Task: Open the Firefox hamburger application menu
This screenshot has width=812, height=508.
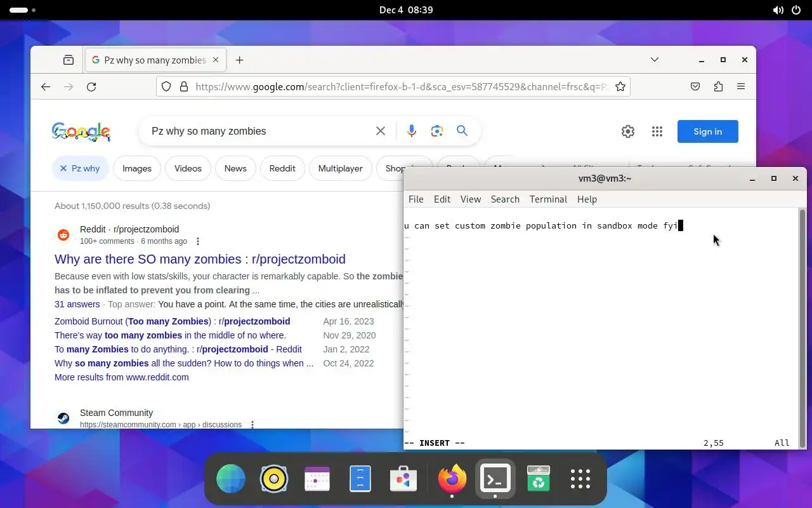Action: pos(741,87)
